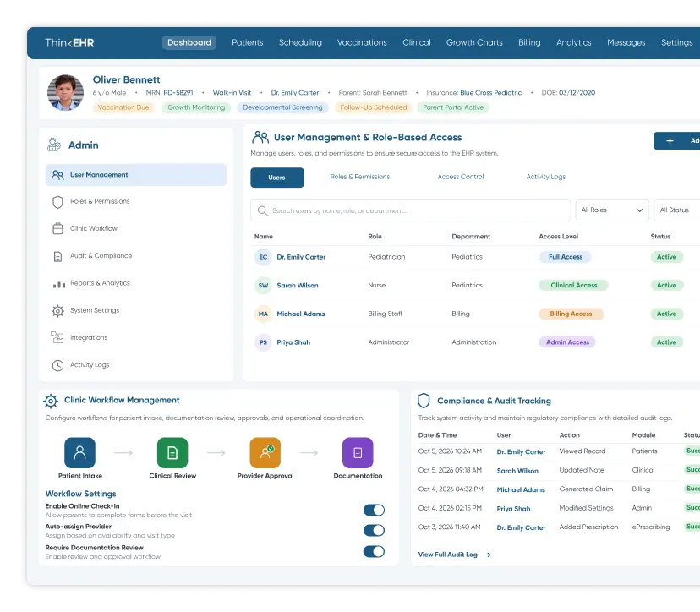The width and height of the screenshot is (700, 612).
Task: Open Michael Adams user name link
Action: (301, 314)
